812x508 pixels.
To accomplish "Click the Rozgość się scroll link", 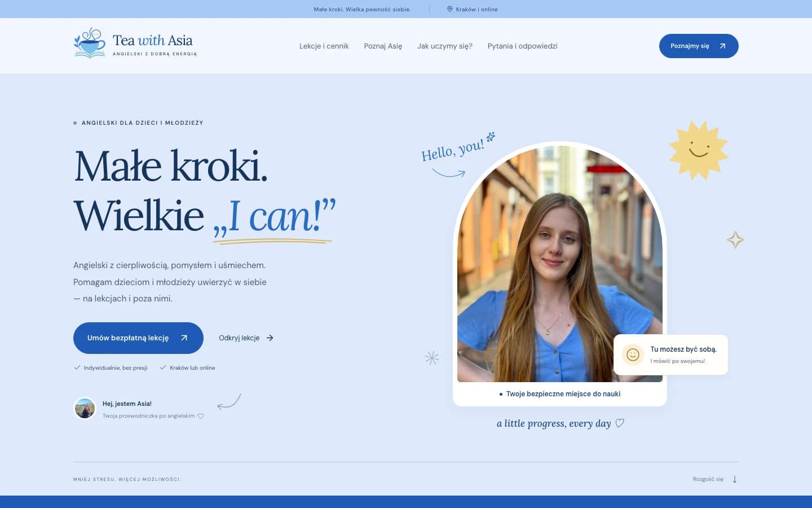I will pos(715,479).
